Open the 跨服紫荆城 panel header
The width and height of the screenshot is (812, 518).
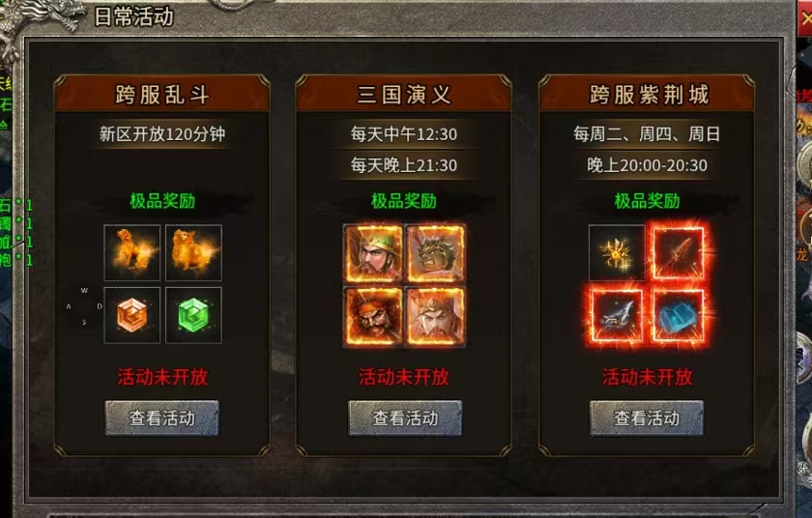(647, 94)
